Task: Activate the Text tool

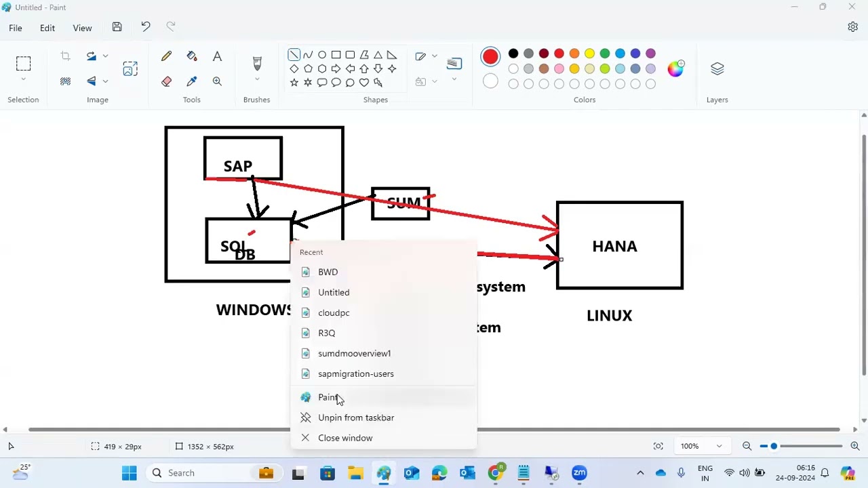Action: tap(217, 56)
